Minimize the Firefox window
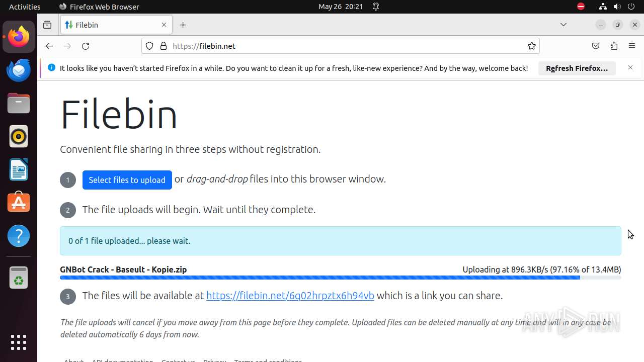This screenshot has width=644, height=362. tap(600, 25)
